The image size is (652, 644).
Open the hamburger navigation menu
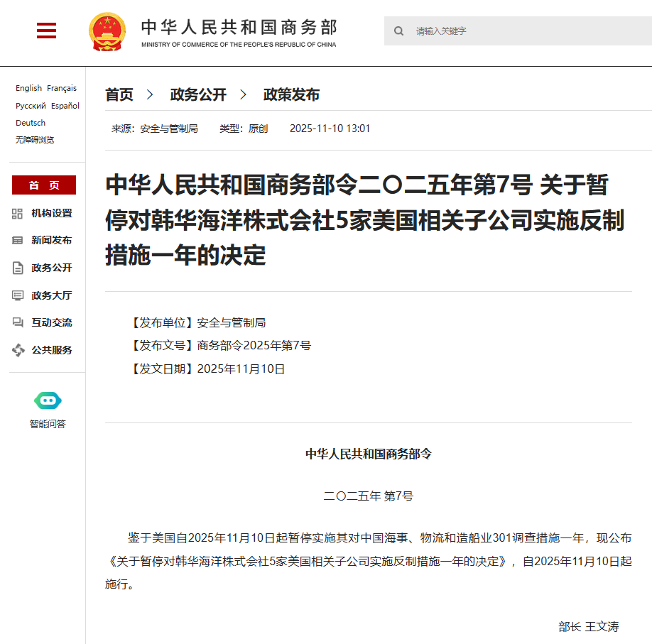pyautogui.click(x=46, y=31)
